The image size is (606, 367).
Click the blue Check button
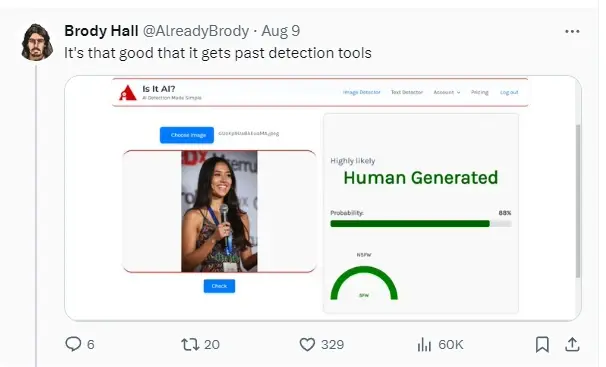(x=219, y=286)
